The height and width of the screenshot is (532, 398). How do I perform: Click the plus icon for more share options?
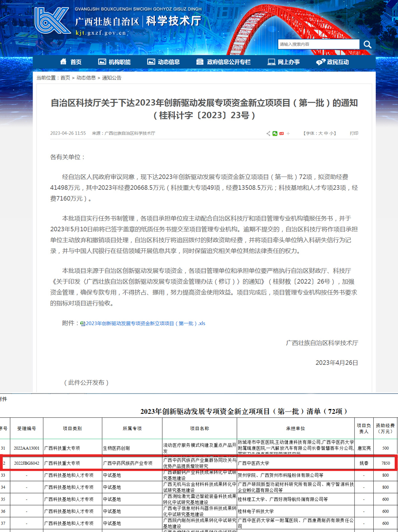click(288, 133)
